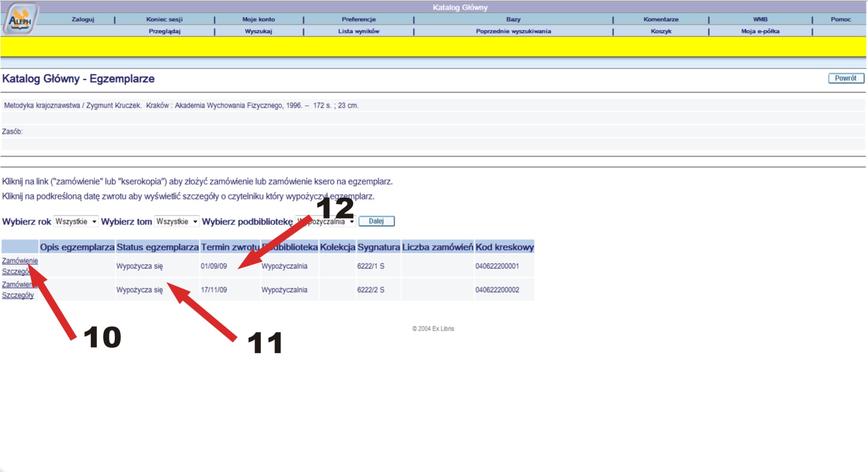Go to Preferencje
This screenshot has height=472, width=868.
point(358,19)
